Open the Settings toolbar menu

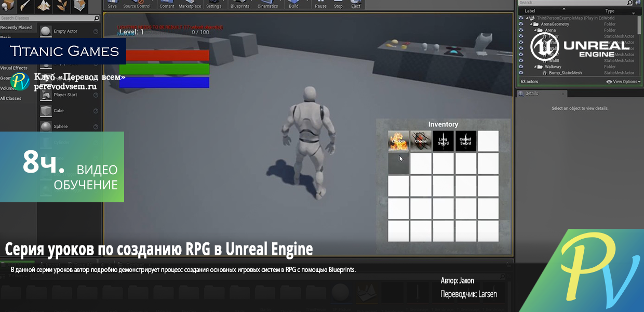pos(213,4)
